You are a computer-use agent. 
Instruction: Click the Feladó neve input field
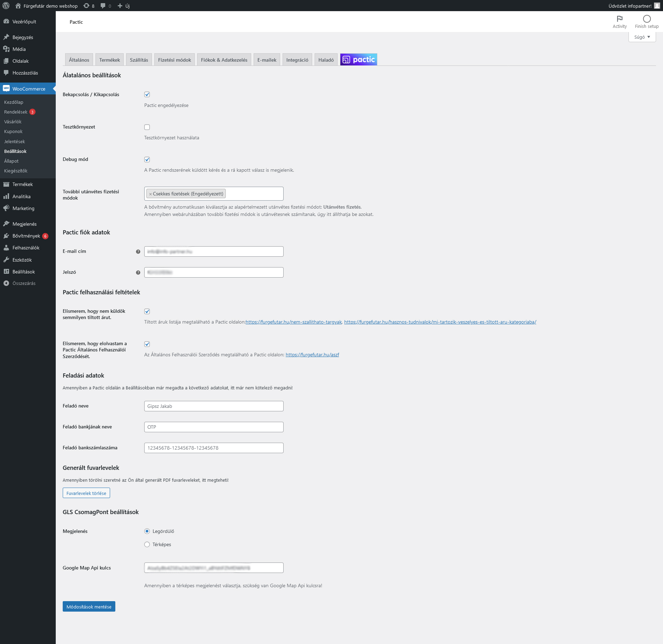pyautogui.click(x=214, y=406)
